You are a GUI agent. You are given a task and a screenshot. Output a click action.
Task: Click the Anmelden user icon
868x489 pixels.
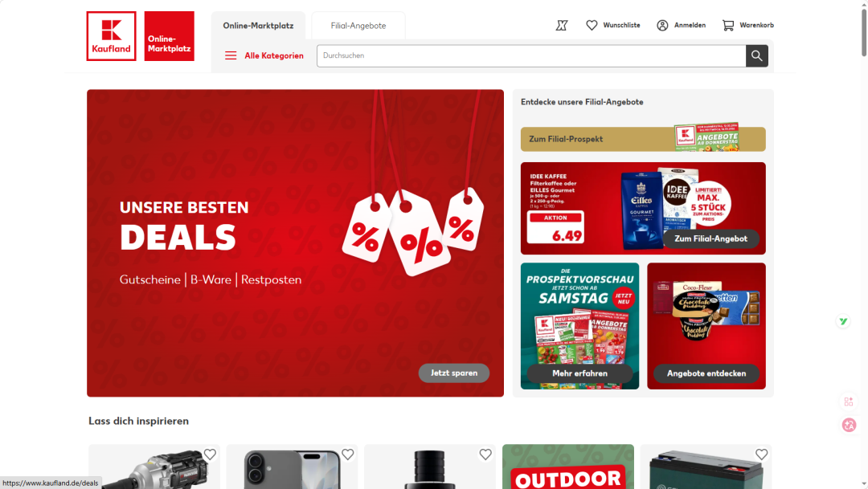(x=662, y=26)
